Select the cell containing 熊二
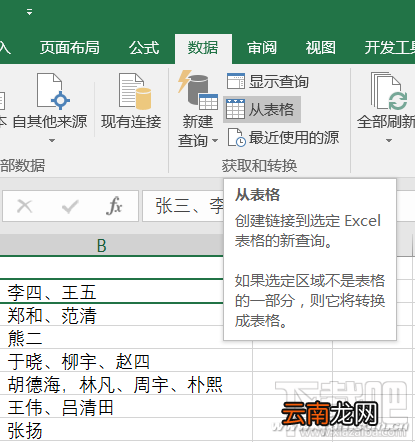The width and height of the screenshot is (415, 442). click(126, 337)
